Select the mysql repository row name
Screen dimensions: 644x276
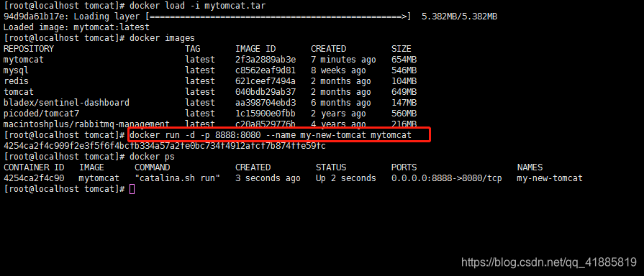(x=16, y=70)
